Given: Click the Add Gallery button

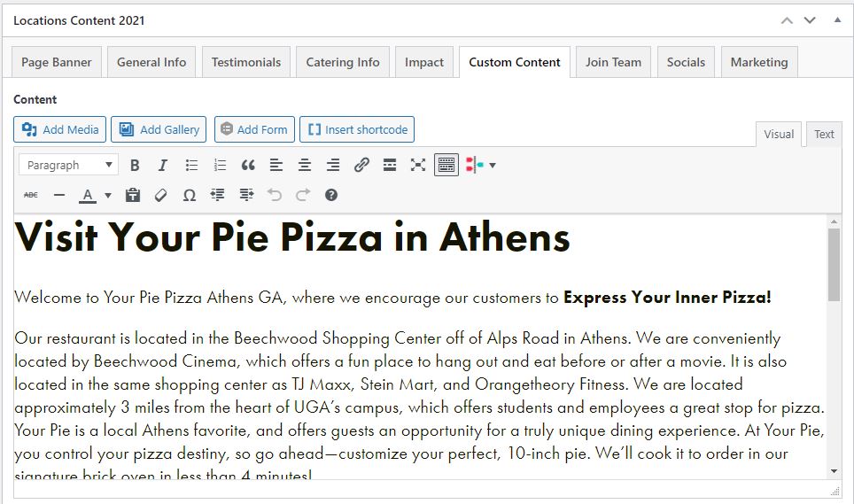Looking at the screenshot, I should click(159, 129).
